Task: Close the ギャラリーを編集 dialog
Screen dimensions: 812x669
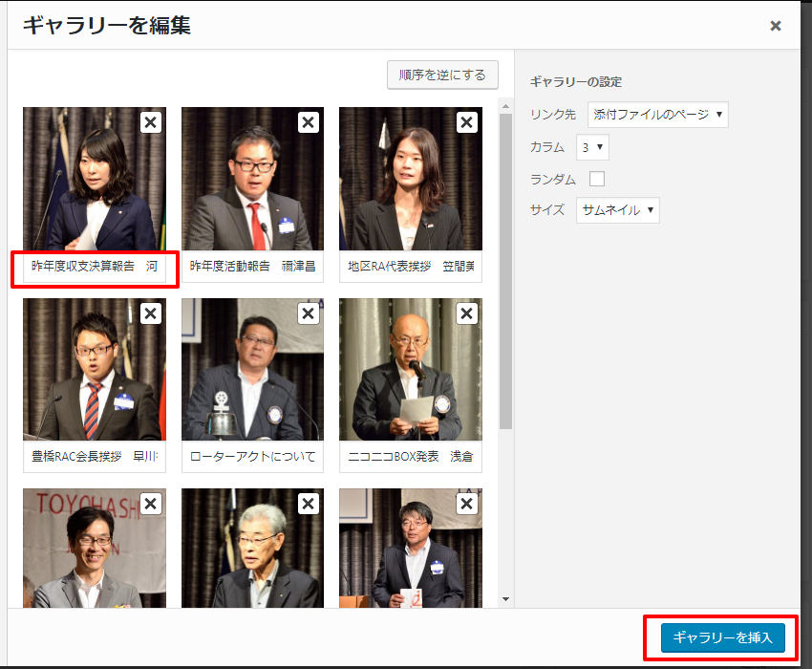Action: click(776, 26)
